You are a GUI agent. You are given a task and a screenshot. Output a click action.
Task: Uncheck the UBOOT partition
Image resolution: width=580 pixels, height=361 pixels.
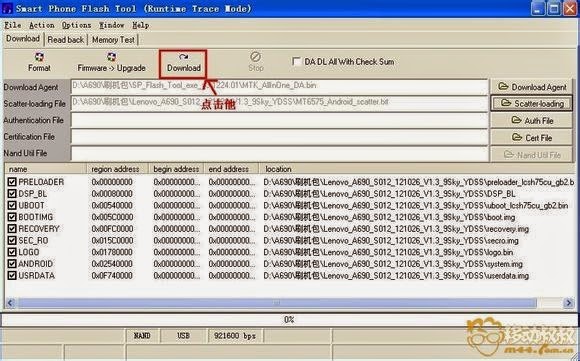12,205
